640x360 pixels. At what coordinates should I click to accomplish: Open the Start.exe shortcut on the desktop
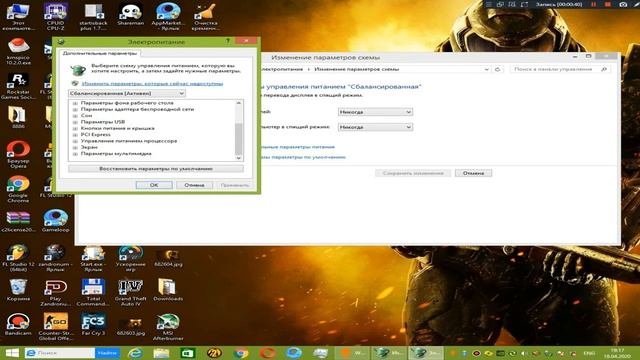click(x=93, y=258)
